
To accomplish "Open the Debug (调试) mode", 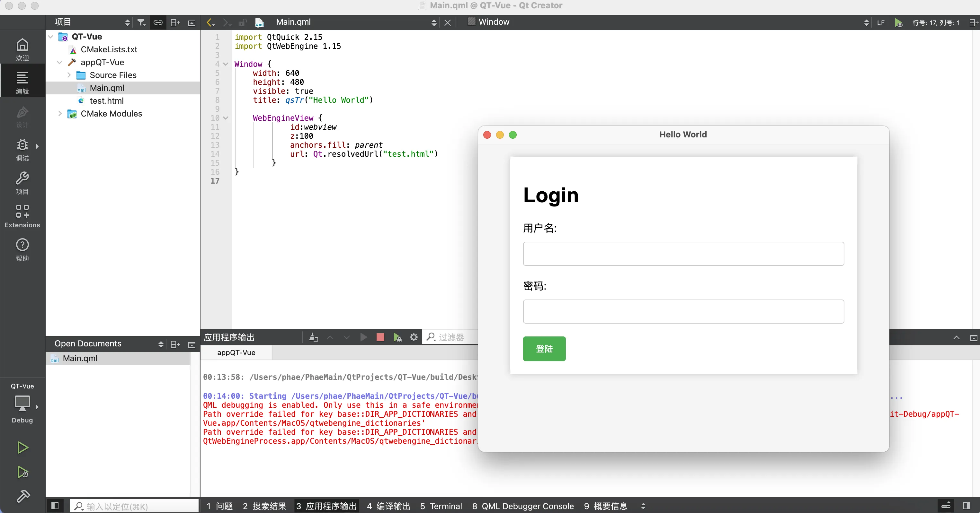I will pyautogui.click(x=22, y=149).
